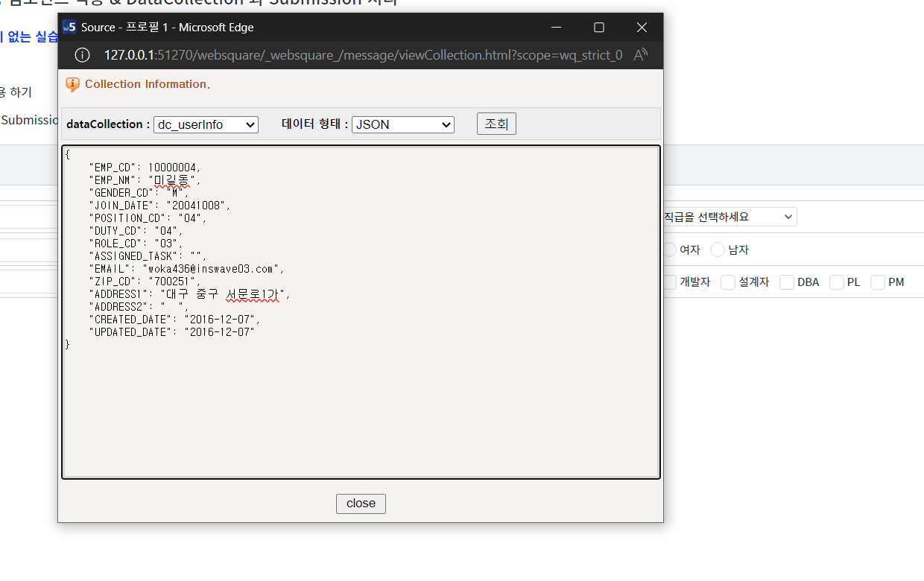Click the JOIN_DATE 20041008 line
The width and height of the screenshot is (924, 581).
click(x=159, y=206)
